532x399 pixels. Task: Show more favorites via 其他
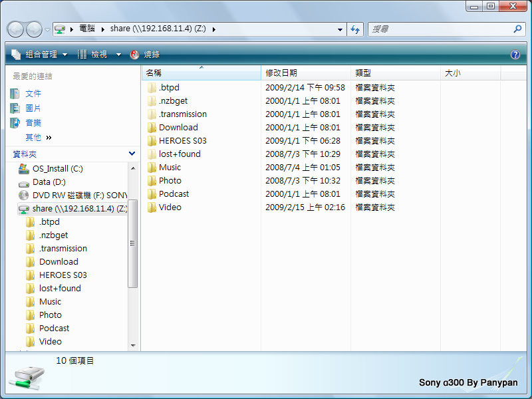39,138
